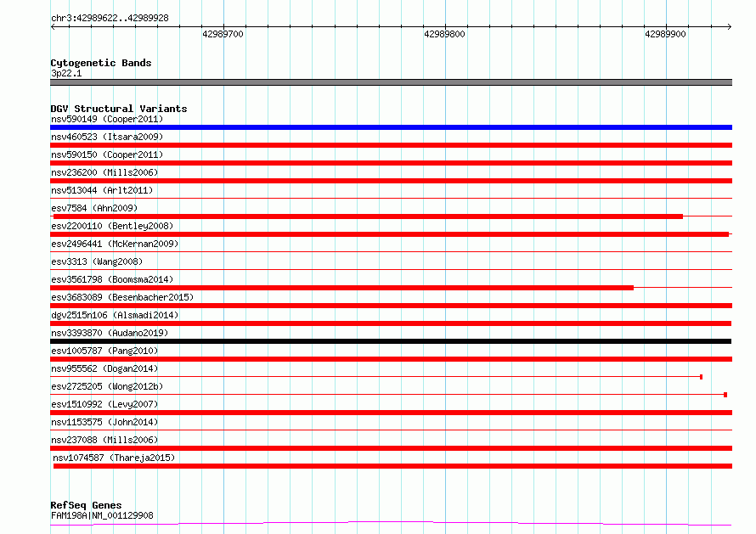Image resolution: width=756 pixels, height=534 pixels.
Task: Open variant nsv955562 (Dogan2014) label
Action: point(104,368)
